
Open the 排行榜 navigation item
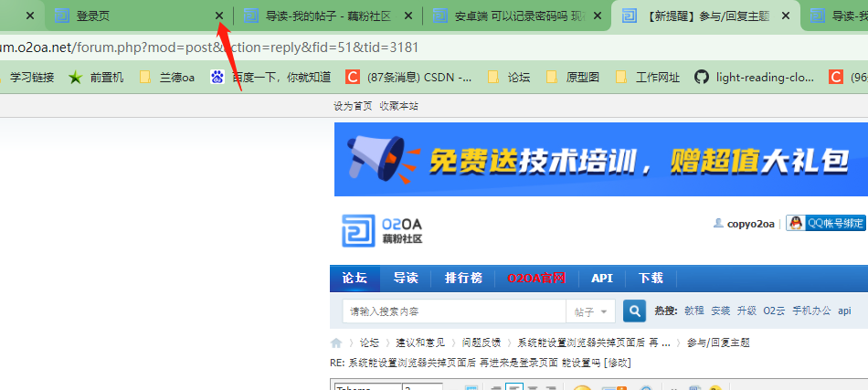tap(463, 279)
